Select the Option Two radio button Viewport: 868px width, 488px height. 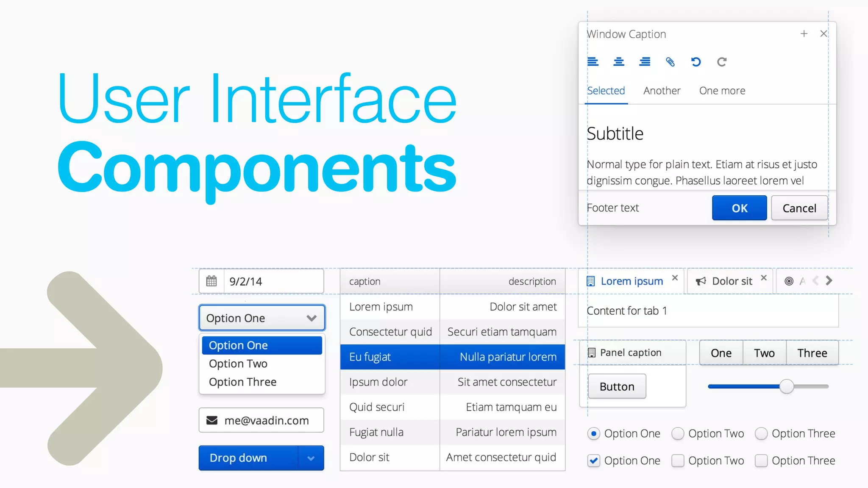(678, 434)
